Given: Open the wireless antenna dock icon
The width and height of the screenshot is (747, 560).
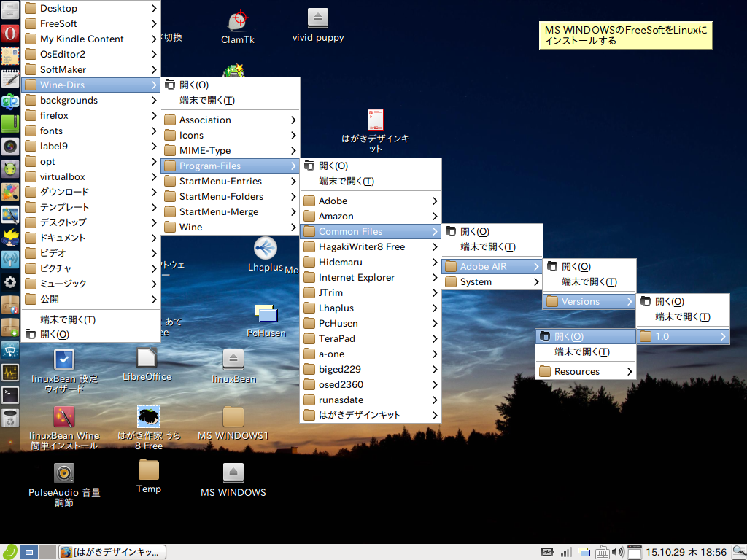Looking at the screenshot, I should click(10, 260).
